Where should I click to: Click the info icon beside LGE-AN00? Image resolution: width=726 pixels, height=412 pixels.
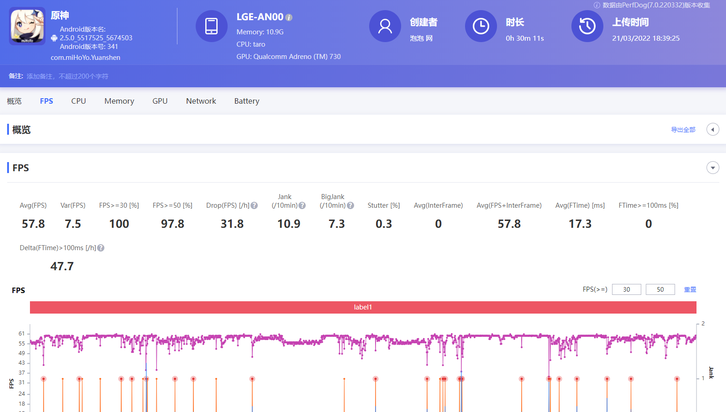point(289,18)
